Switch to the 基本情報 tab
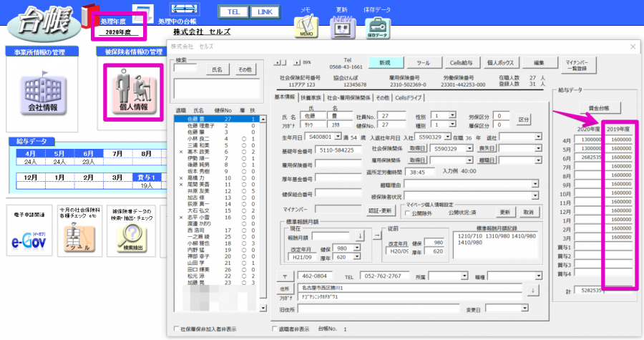This screenshot has height=340, width=644. (x=285, y=97)
